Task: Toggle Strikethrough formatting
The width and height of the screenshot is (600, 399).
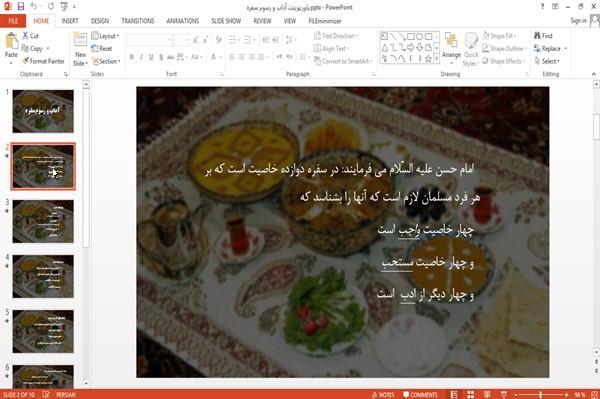Action: (171, 57)
